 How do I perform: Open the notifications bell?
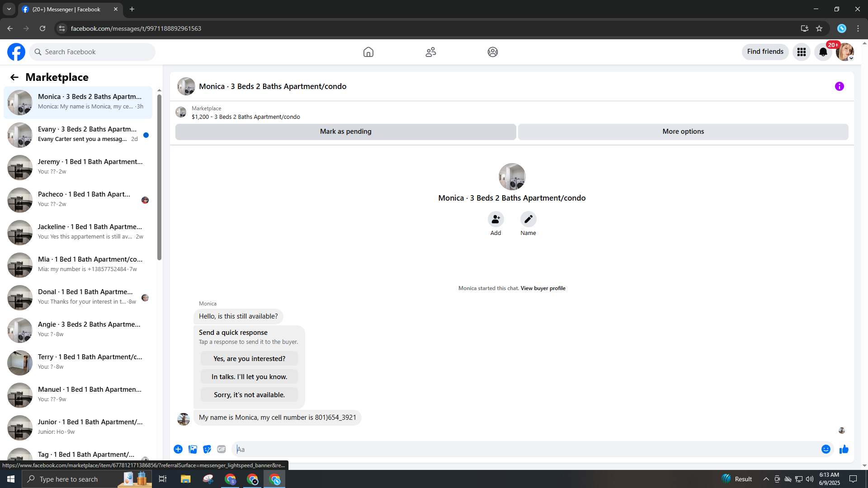pyautogui.click(x=823, y=52)
